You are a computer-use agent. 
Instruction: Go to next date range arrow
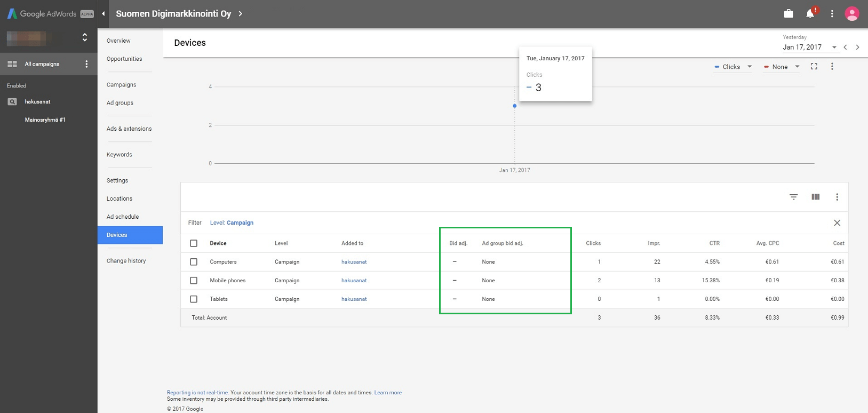click(x=857, y=47)
